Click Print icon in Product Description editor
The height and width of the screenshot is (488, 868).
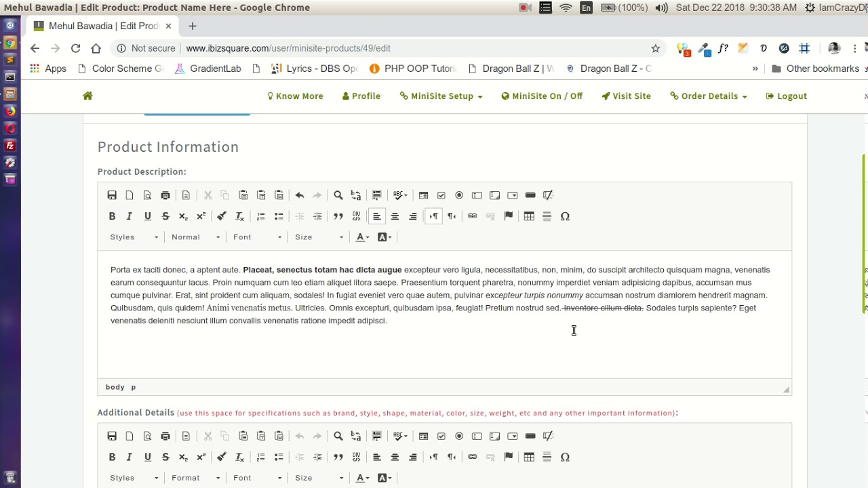(165, 195)
